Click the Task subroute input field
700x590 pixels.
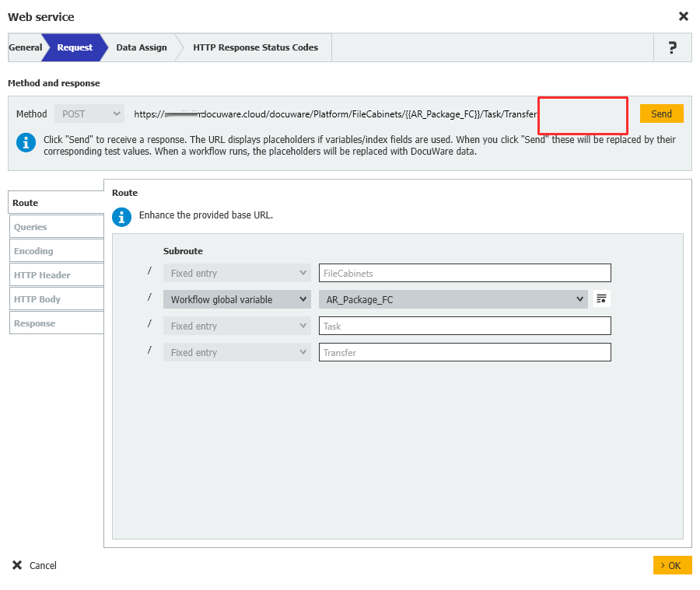[464, 326]
